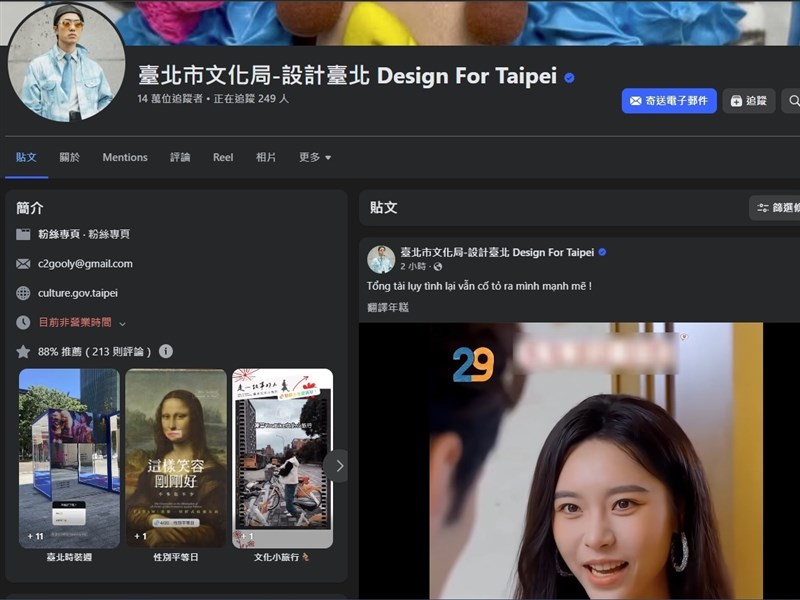
Task: Click the clock icon beside business hours
Action: (x=23, y=322)
